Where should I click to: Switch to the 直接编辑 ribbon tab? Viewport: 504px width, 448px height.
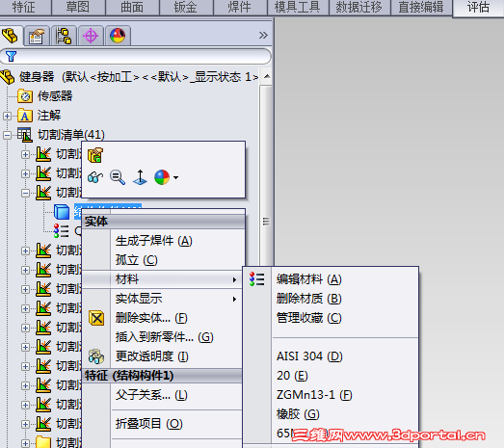(421, 7)
